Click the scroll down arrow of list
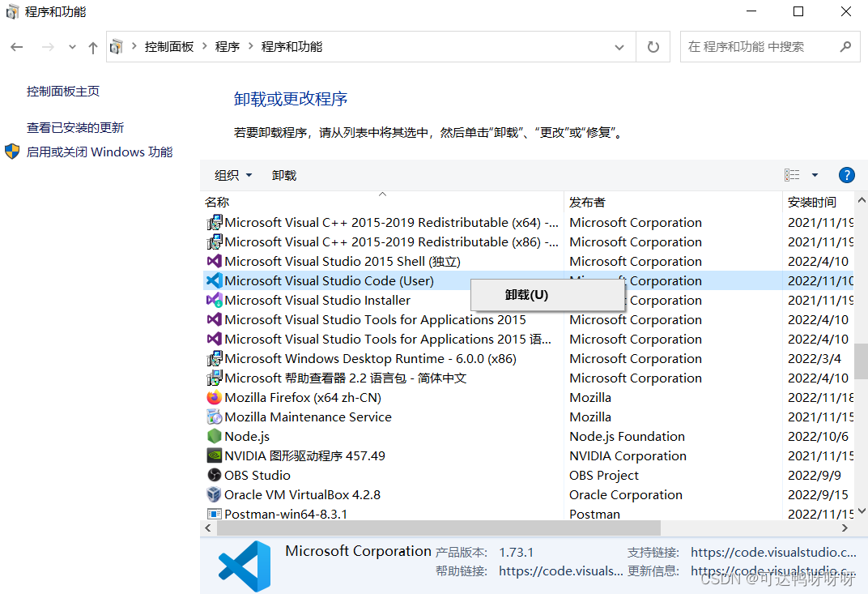This screenshot has height=594, width=868. pyautogui.click(x=862, y=511)
